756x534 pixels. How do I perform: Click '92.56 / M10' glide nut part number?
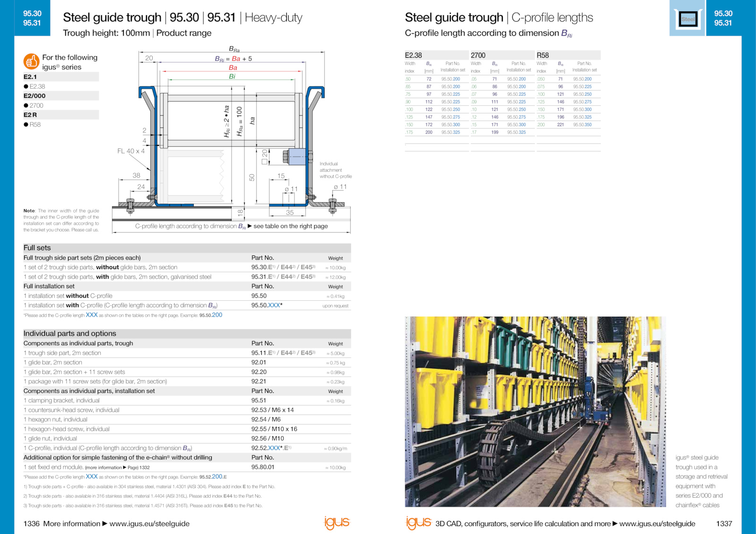pos(267,439)
